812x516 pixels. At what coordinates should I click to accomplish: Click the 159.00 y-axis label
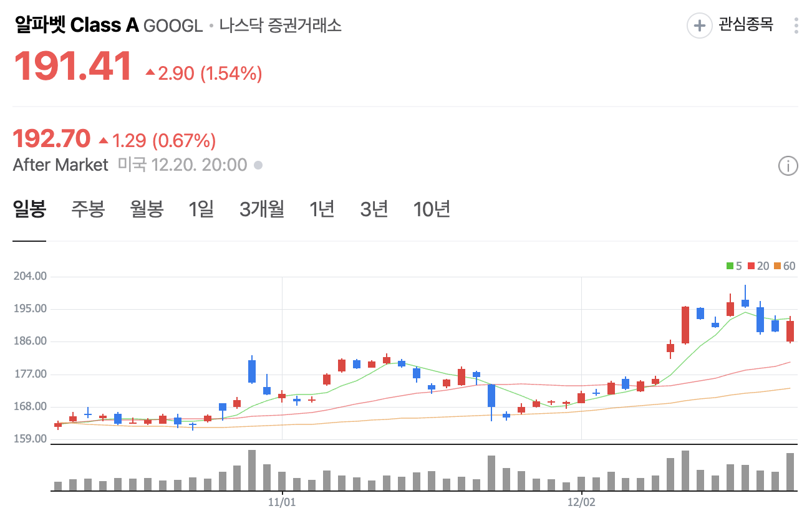pos(30,439)
